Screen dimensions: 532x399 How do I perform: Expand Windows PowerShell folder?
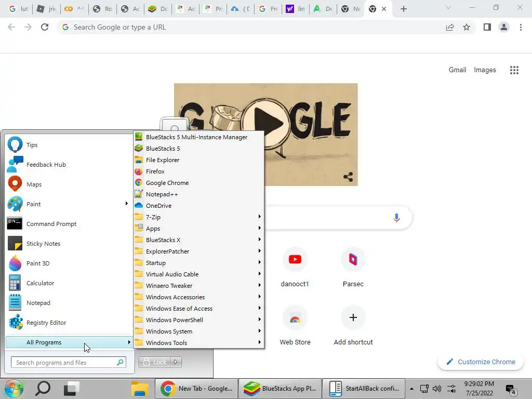[x=199, y=320]
